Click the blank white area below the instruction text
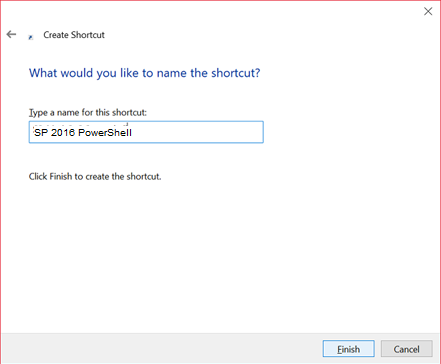The width and height of the screenshot is (441, 364). click(220, 257)
